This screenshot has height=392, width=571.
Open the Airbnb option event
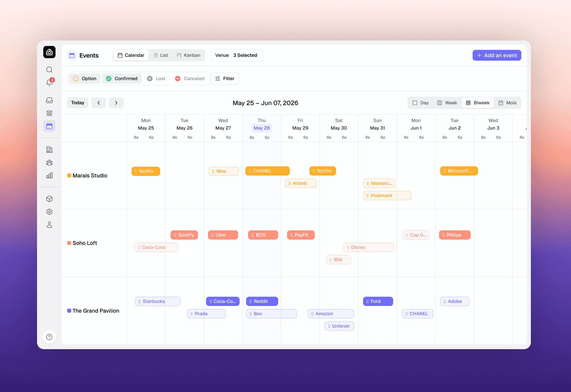(x=301, y=183)
